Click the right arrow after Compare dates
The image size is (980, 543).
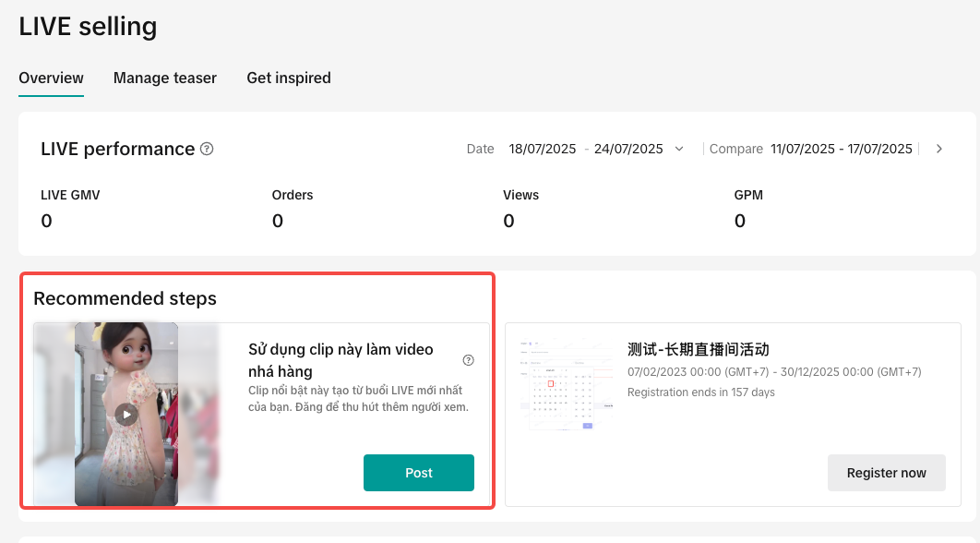point(939,149)
